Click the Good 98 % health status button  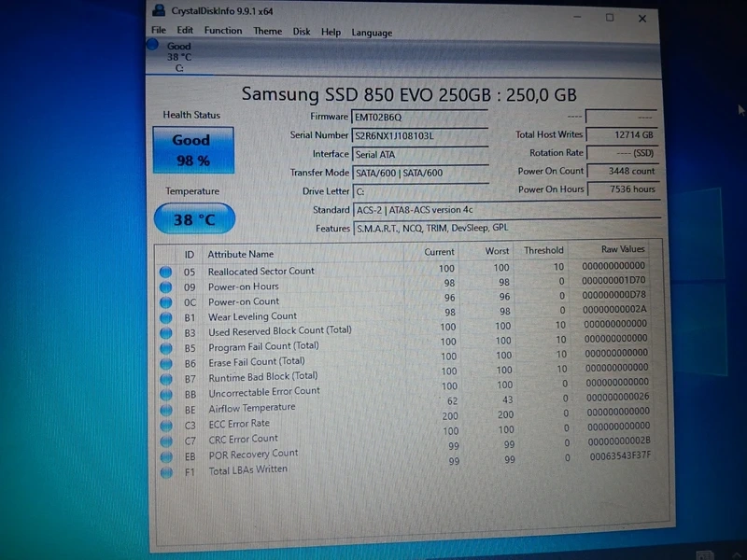(x=193, y=150)
